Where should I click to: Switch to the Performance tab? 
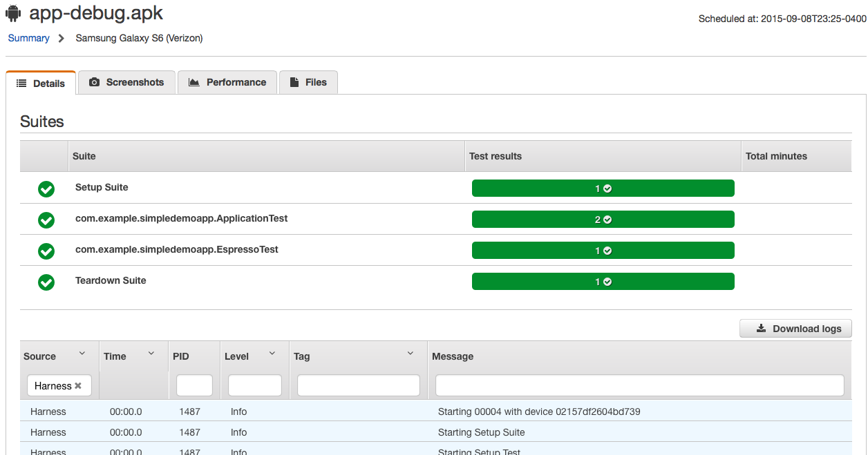coord(227,82)
